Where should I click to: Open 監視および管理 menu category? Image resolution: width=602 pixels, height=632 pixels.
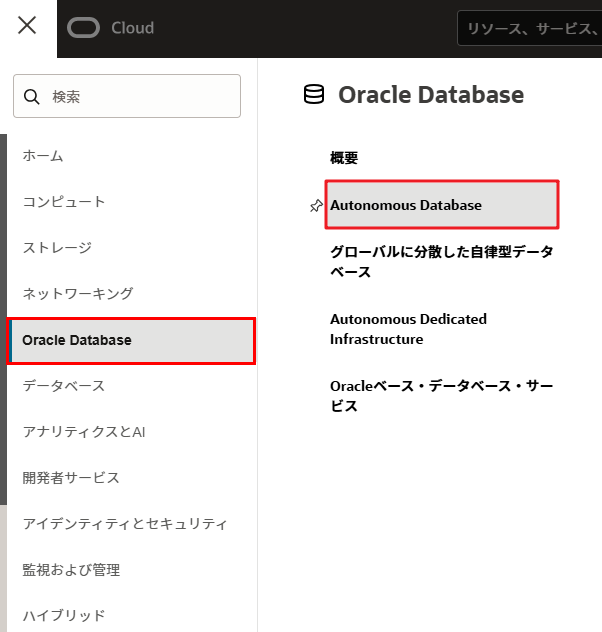click(x=71, y=570)
